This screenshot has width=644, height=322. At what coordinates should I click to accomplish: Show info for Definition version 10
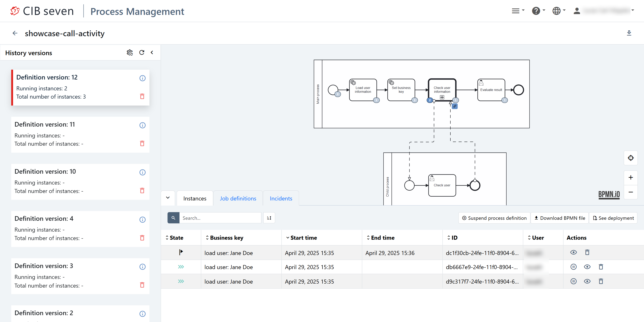pyautogui.click(x=142, y=172)
